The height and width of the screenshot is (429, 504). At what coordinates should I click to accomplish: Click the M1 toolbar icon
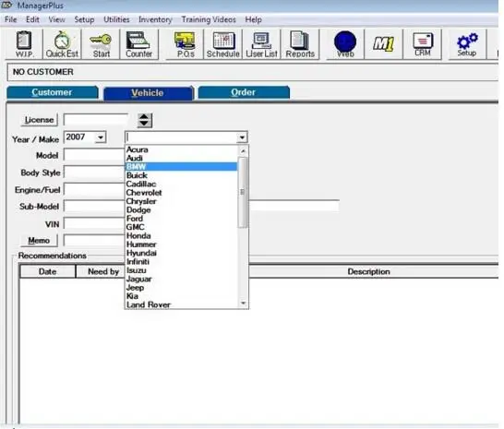pos(383,44)
